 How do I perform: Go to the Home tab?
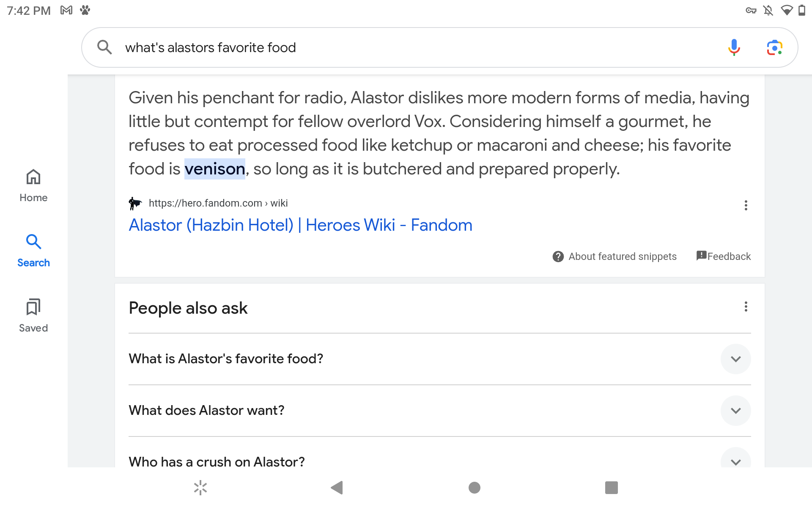[33, 185]
